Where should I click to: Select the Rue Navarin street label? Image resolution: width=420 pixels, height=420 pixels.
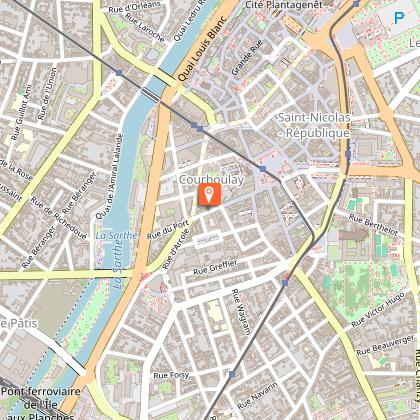pyautogui.click(x=257, y=395)
